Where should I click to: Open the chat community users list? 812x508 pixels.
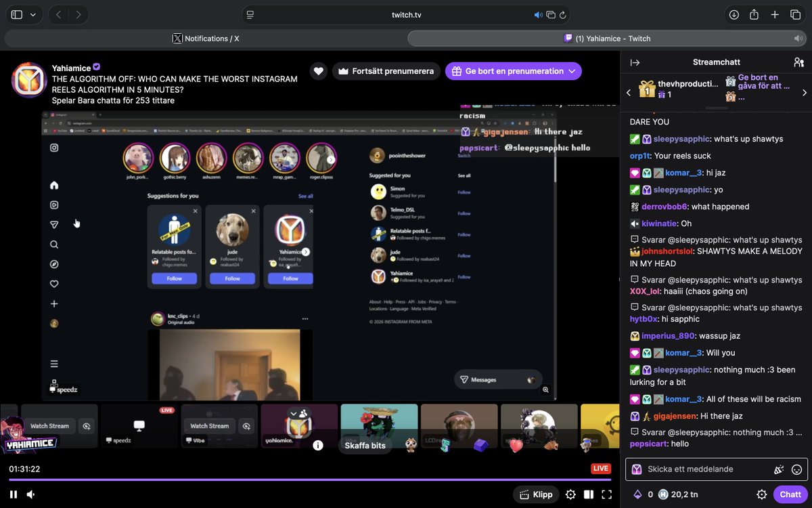click(x=798, y=62)
